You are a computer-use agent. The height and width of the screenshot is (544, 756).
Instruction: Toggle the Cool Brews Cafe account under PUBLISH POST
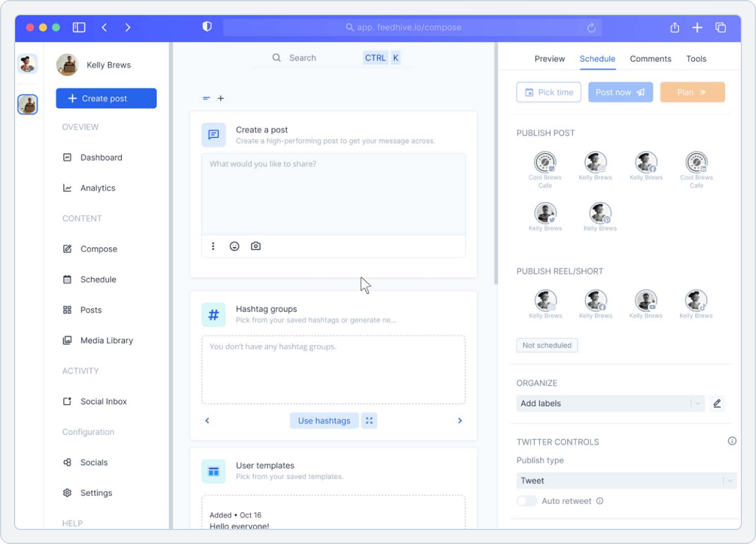(545, 161)
